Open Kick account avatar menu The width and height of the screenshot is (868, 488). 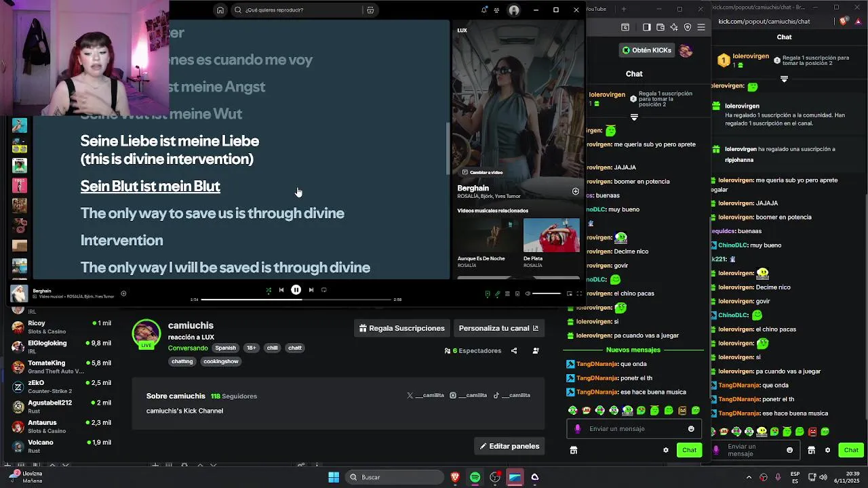coord(686,51)
